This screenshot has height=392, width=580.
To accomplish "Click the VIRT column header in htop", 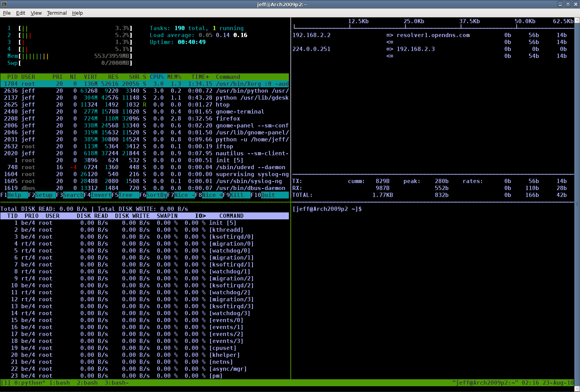I will coord(91,77).
